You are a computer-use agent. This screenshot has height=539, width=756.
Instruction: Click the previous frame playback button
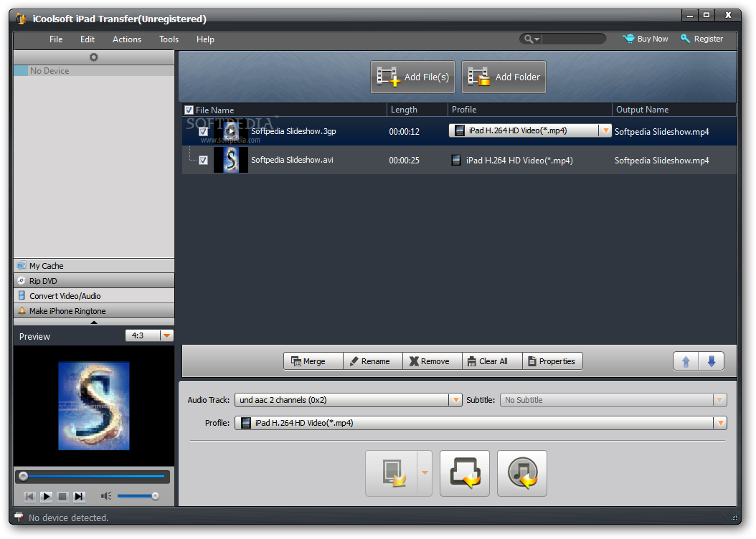(29, 496)
